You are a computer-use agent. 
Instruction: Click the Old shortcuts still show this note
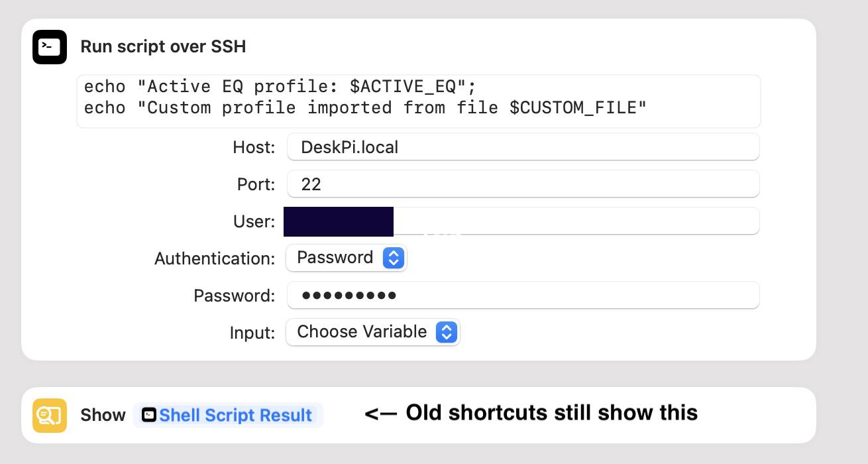531,413
